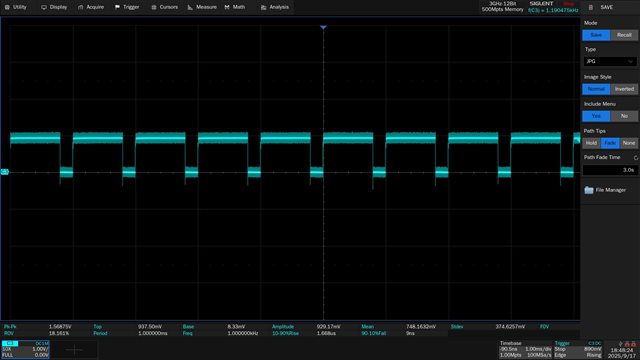This screenshot has width=640, height=360.
Task: Set Path Tips to Fade
Action: (x=610, y=143)
